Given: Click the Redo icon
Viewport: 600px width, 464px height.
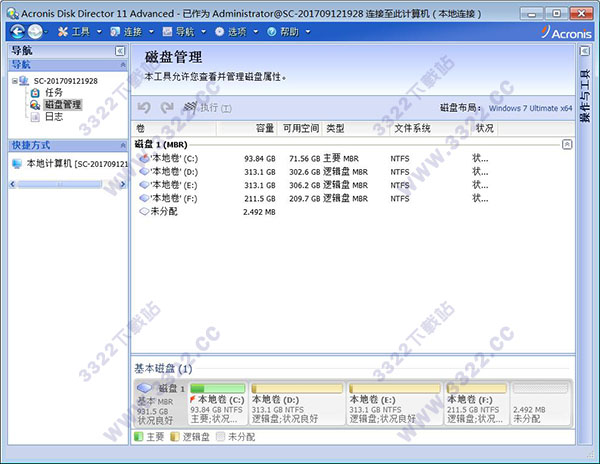Looking at the screenshot, I should (167, 107).
